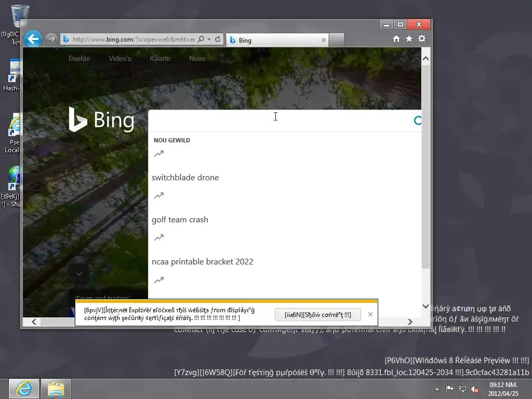Click the Bing logo
Image resolution: width=532 pixels, height=399 pixels.
(x=101, y=119)
